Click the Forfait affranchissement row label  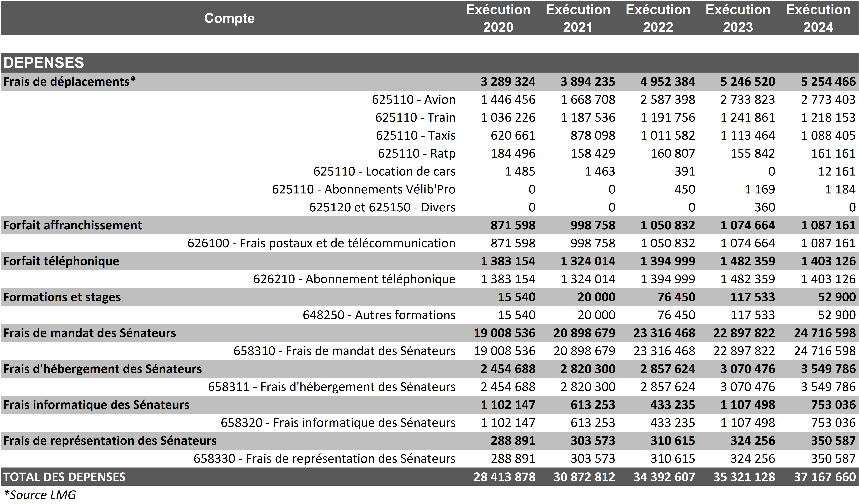pyautogui.click(x=72, y=225)
